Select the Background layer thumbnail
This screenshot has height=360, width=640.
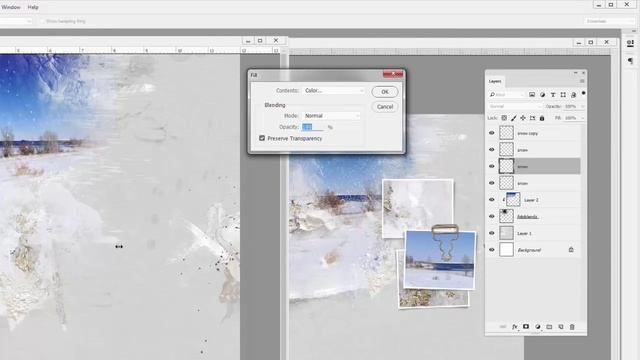click(x=507, y=249)
